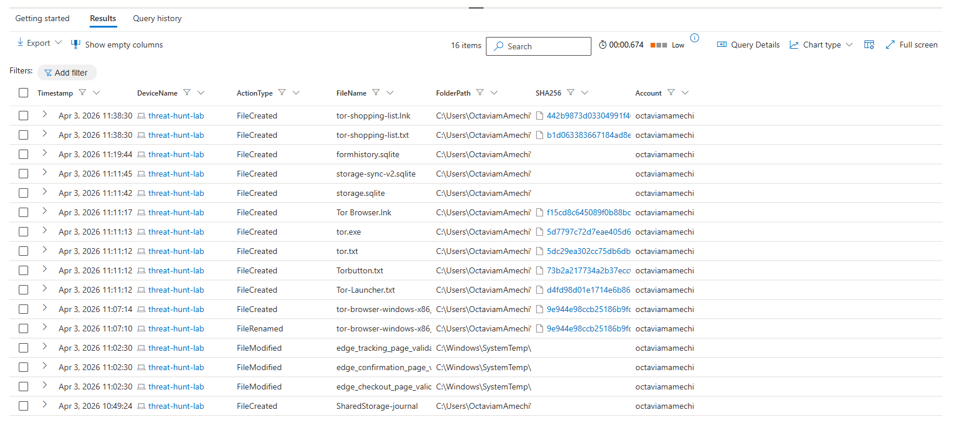The image size is (980, 427).
Task: Expand the Tor-Launcher.txt row details
Action: pos(45,289)
